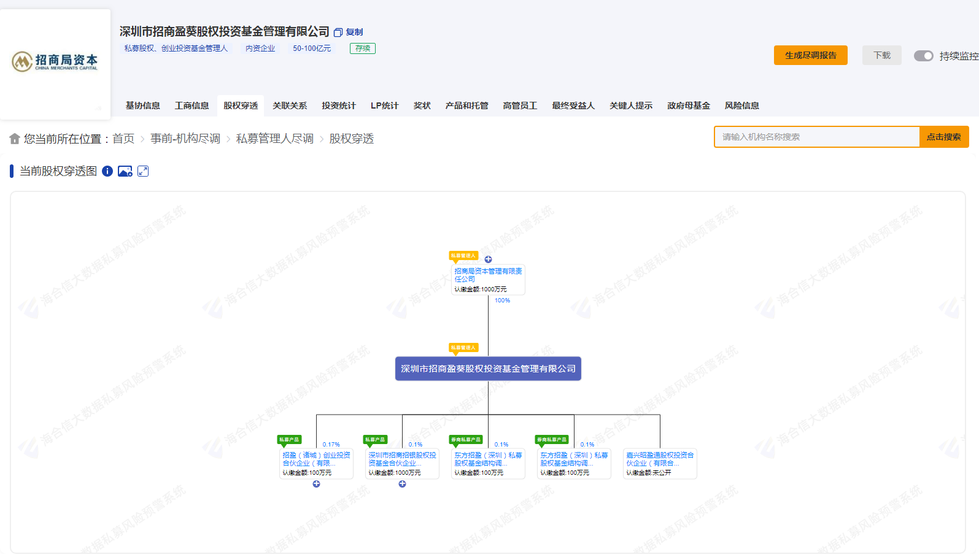
Task: Toggle the 持续监控 switch
Action: tap(923, 56)
